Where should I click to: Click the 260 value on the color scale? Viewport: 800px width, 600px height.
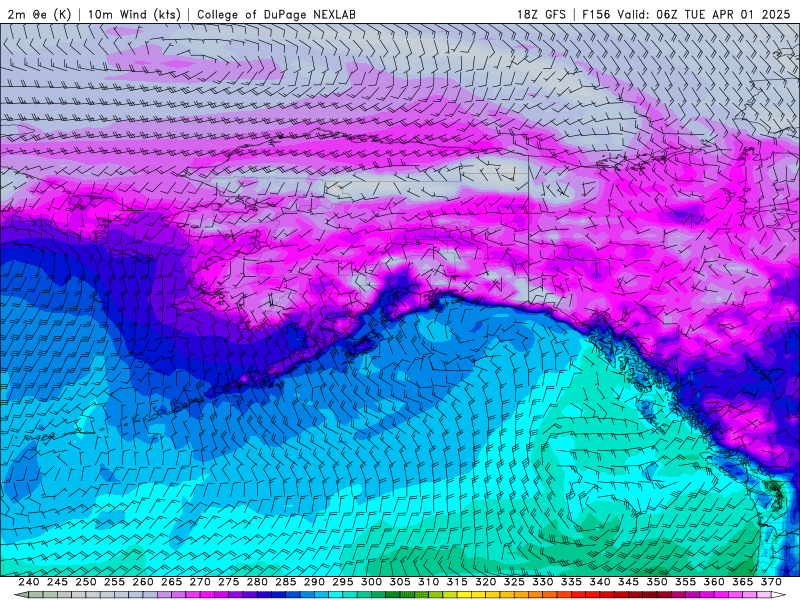click(143, 582)
